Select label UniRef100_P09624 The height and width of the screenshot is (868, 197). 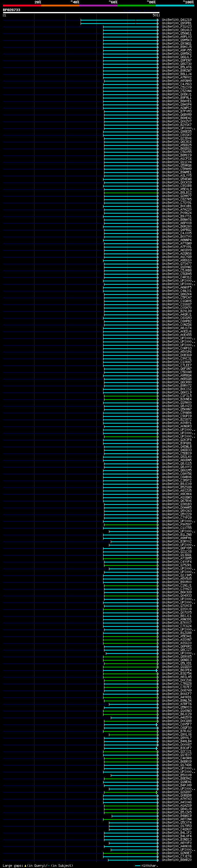pos(177,213)
